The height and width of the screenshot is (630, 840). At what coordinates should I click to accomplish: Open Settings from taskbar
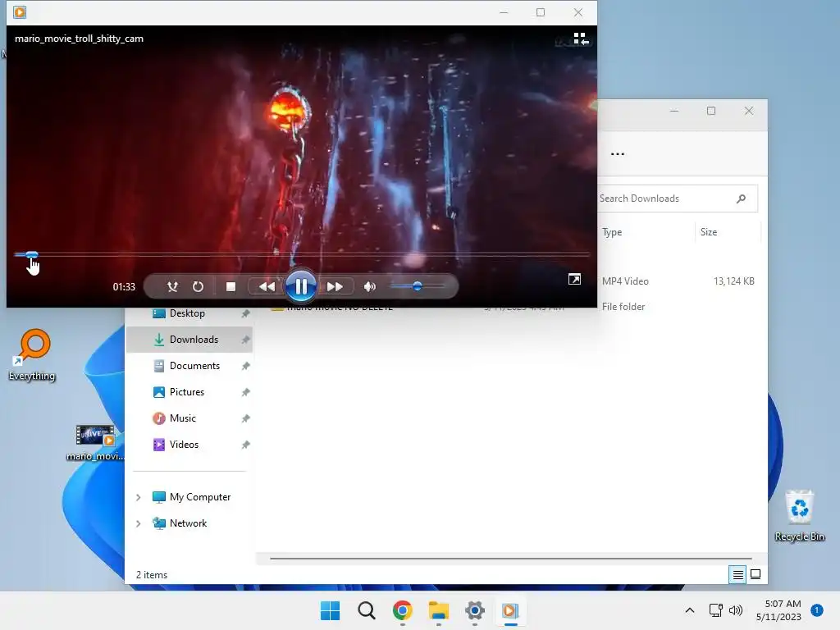coord(475,610)
